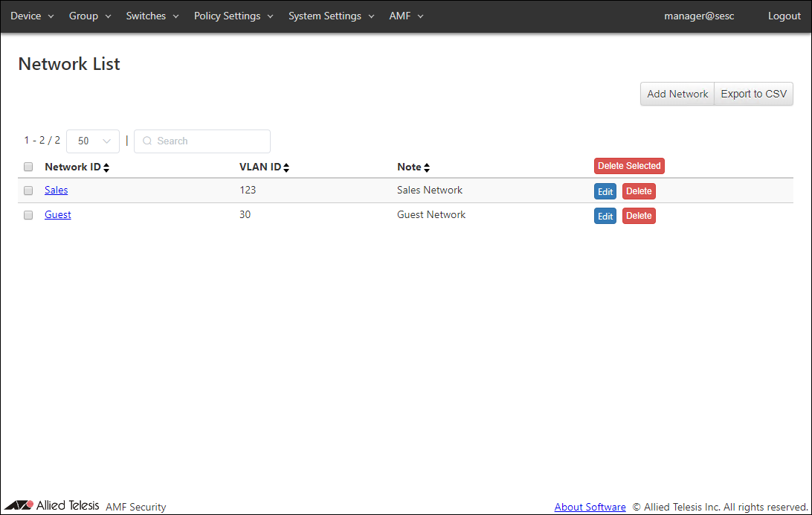Expand the Device menu
Image resolution: width=812 pixels, height=515 pixels.
tap(32, 16)
